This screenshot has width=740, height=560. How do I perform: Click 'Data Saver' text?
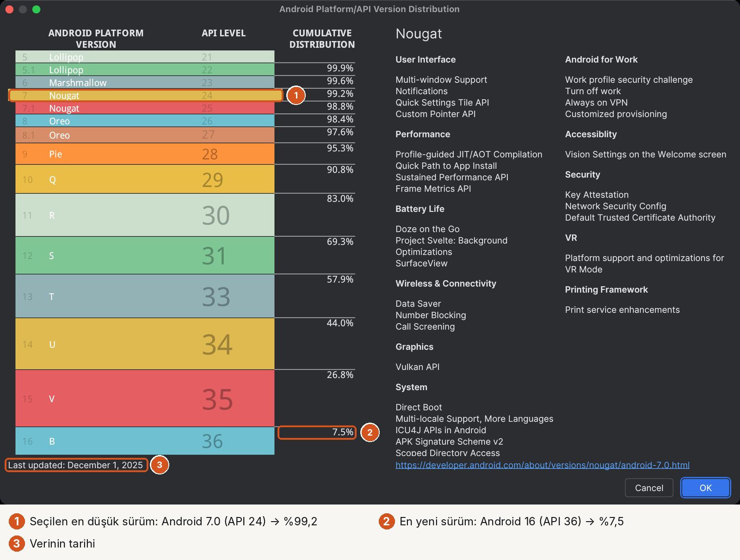pos(418,304)
